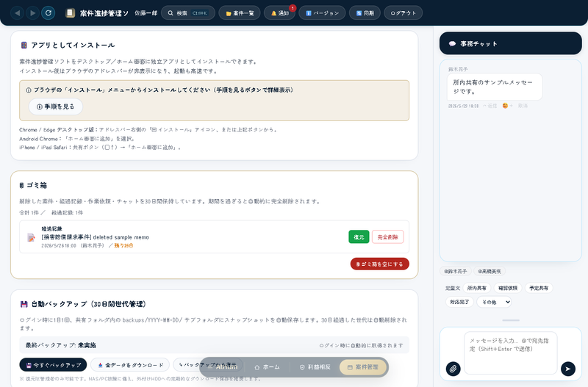
Task: Click the send message arrow icon
Action: [x=568, y=369]
